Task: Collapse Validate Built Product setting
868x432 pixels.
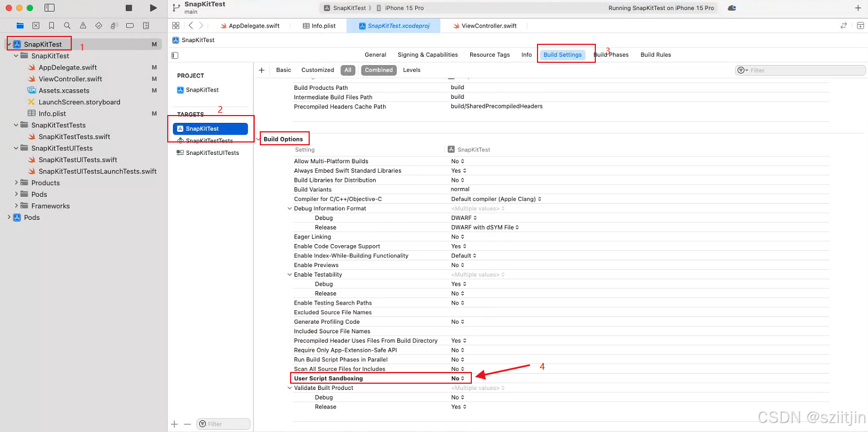Action: pyautogui.click(x=290, y=388)
